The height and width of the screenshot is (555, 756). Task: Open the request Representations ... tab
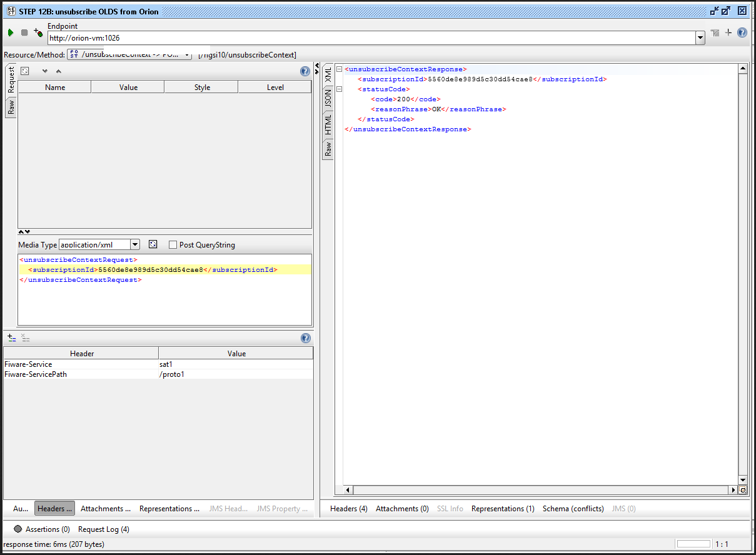169,509
